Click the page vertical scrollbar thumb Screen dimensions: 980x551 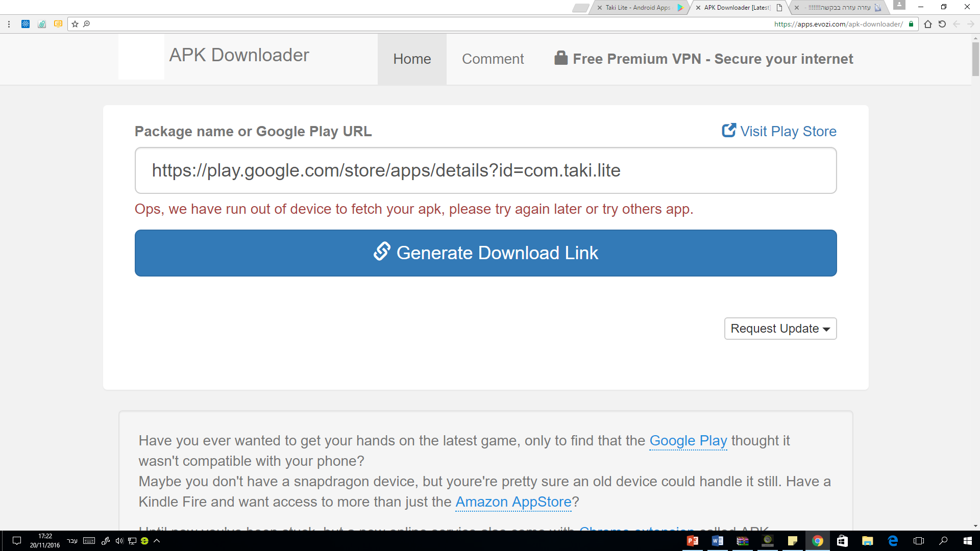975,59
